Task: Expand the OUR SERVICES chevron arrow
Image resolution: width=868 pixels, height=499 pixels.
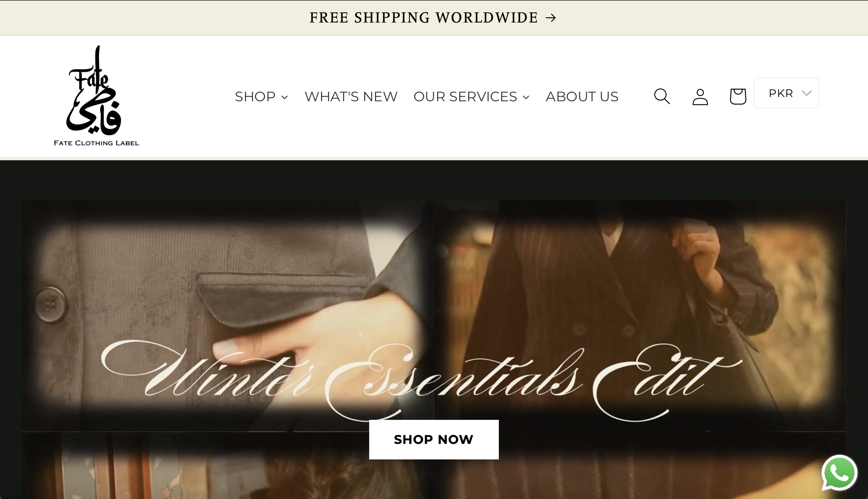Action: [526, 97]
